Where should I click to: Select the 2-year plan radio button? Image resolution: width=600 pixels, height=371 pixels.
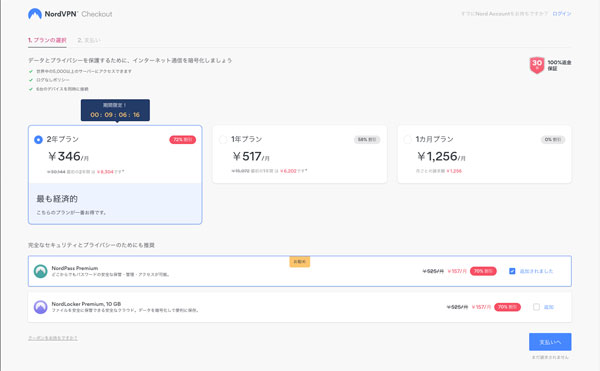(38, 140)
